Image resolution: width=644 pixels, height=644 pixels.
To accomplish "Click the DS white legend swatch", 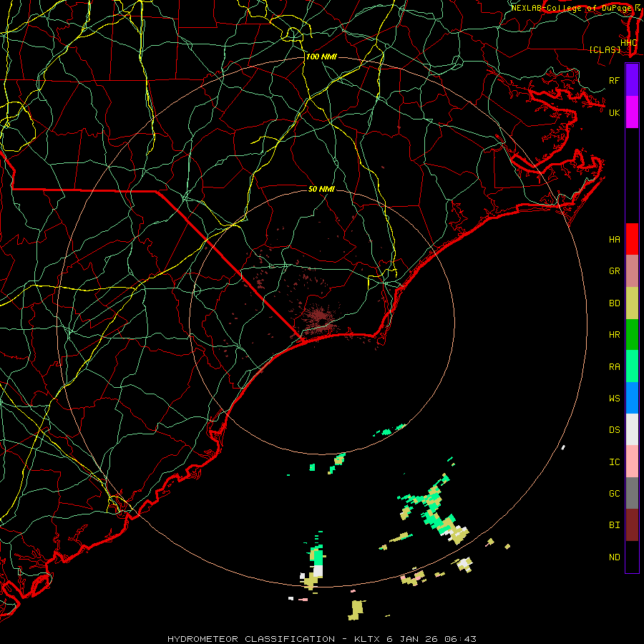I will tap(632, 429).
